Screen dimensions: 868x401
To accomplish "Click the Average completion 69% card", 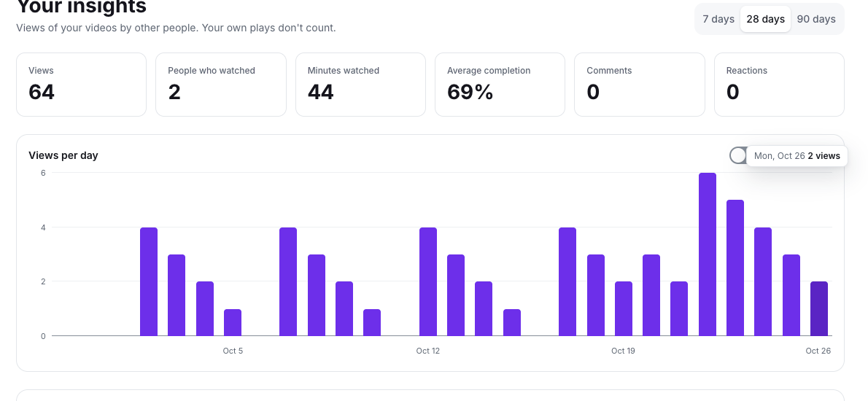I will click(x=500, y=85).
